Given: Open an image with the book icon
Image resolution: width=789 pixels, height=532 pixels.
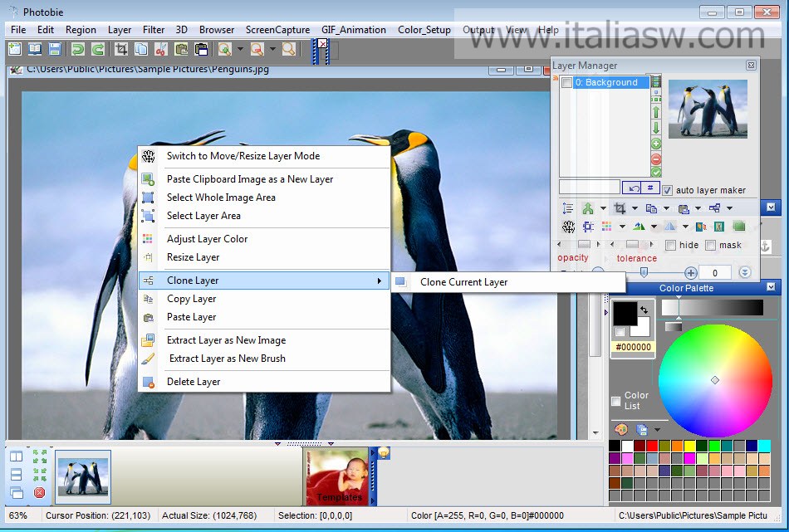Looking at the screenshot, I should point(35,49).
